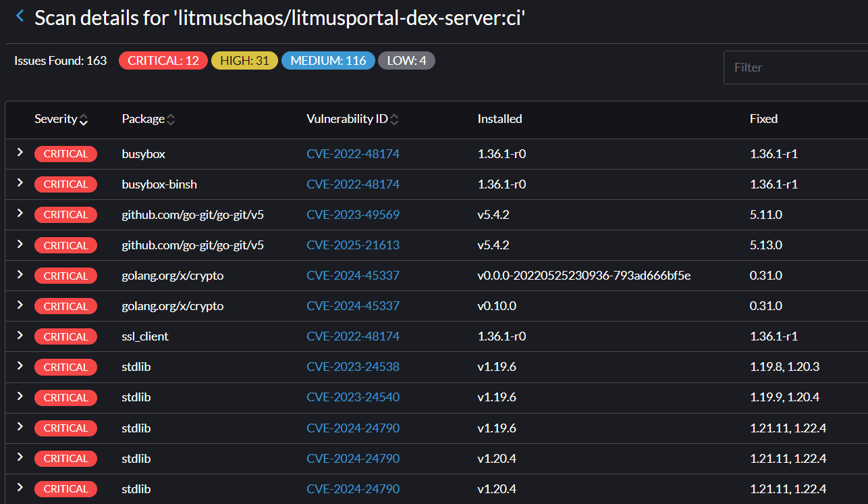Screen dimensions: 868x504
Task: Click fixed version 5.11.0
Action: coord(766,215)
